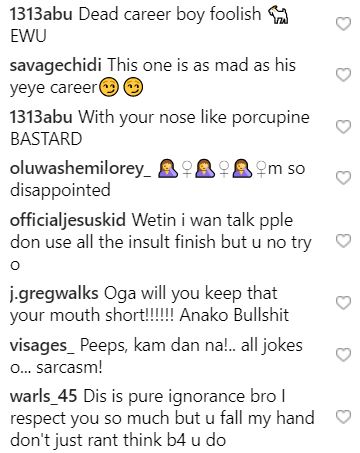This screenshot has width=360, height=453.
Task: Open savagechidi's profile
Action: click(55, 65)
